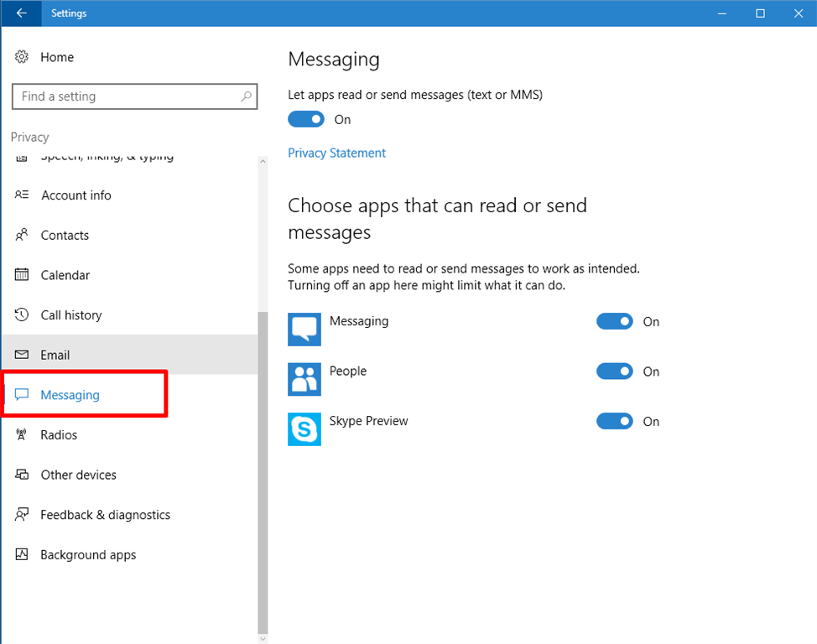Click the sidebar scrollbar thumb
Screen dimensions: 817x644
pyautogui.click(x=263, y=472)
